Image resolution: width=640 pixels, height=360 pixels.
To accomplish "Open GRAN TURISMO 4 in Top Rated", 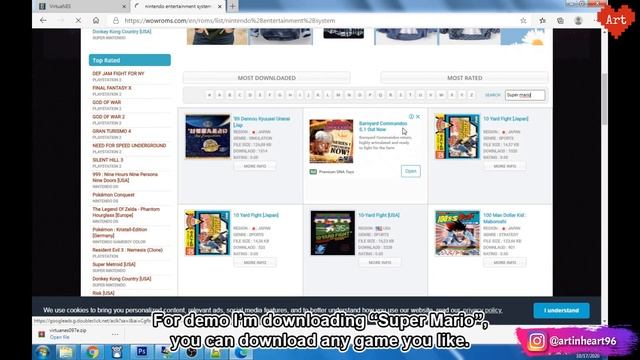I will 112,131.
